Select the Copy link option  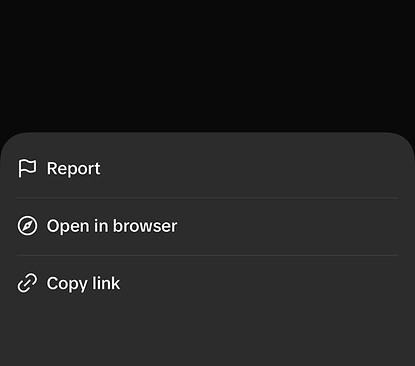coord(207,283)
